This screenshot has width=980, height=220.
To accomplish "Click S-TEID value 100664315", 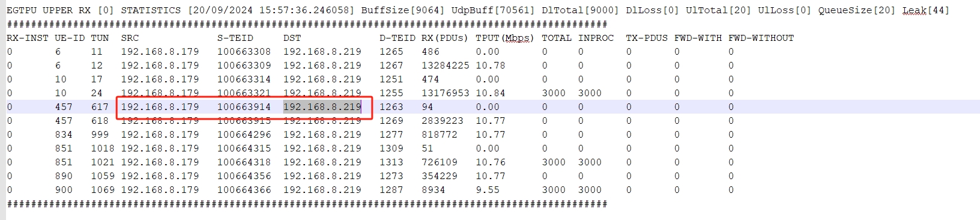I will coord(244,148).
